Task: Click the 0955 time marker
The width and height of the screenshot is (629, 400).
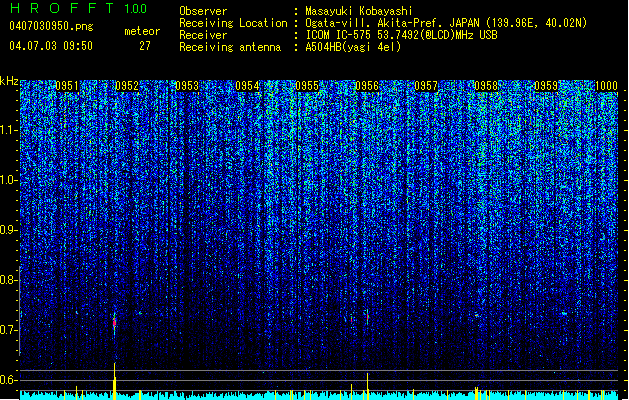Action: point(307,86)
